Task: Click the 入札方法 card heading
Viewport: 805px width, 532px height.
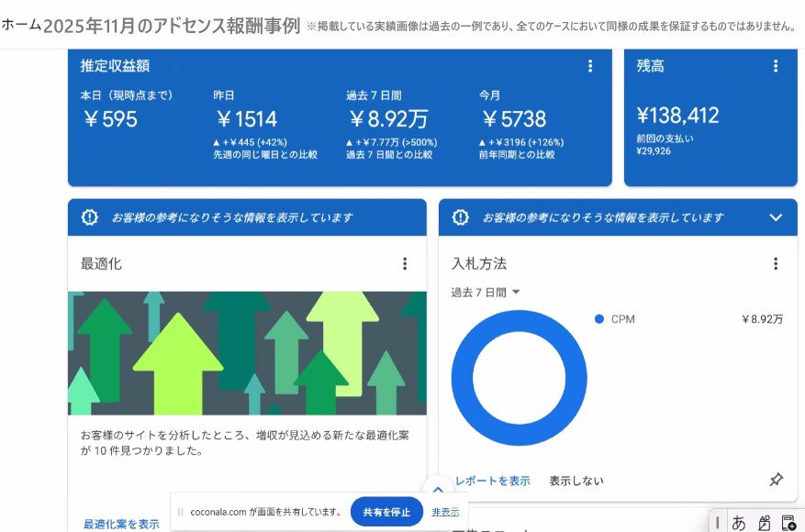Action: (478, 263)
